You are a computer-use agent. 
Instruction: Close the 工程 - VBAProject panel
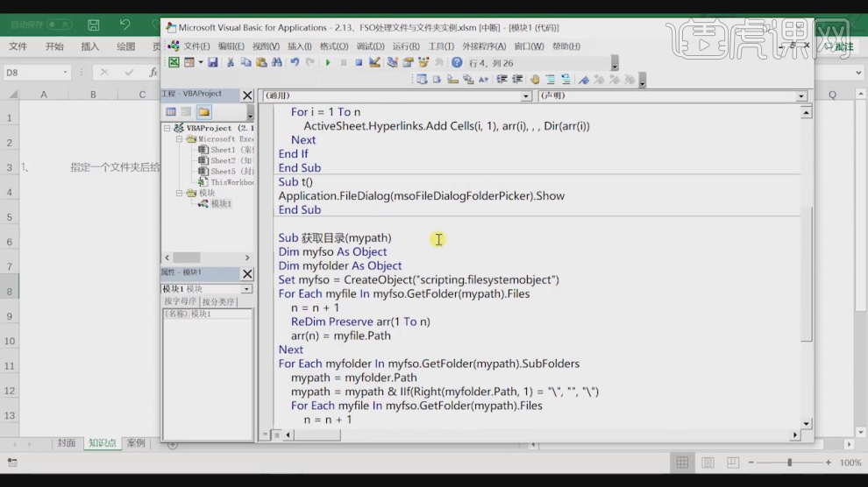click(x=247, y=95)
